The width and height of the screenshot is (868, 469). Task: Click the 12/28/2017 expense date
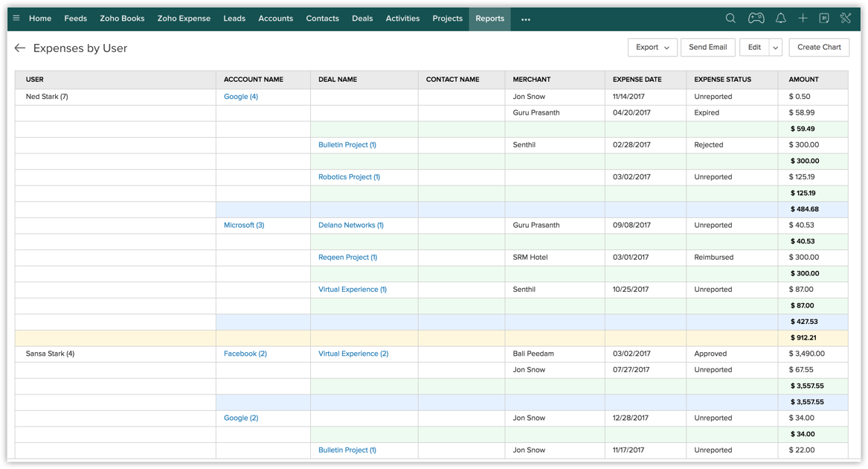tap(631, 418)
